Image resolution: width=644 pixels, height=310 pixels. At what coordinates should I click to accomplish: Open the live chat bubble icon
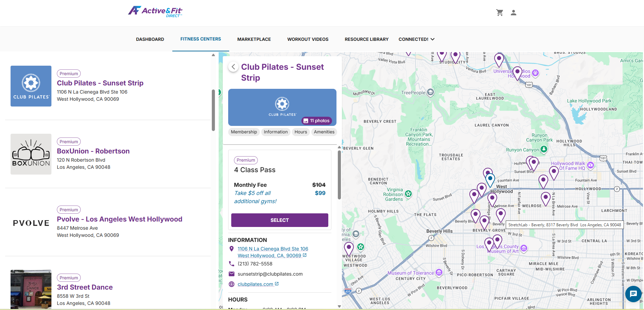[x=633, y=293]
